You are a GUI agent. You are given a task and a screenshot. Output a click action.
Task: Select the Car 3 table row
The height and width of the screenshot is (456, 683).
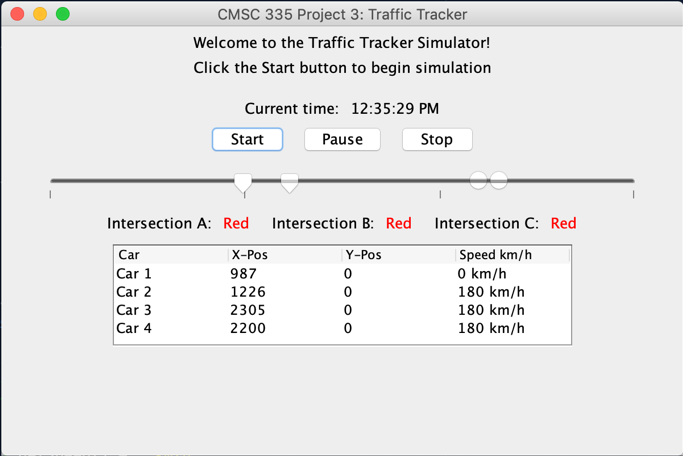342,310
